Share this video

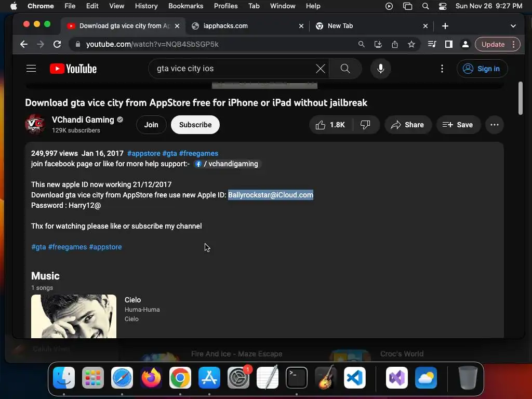408,125
